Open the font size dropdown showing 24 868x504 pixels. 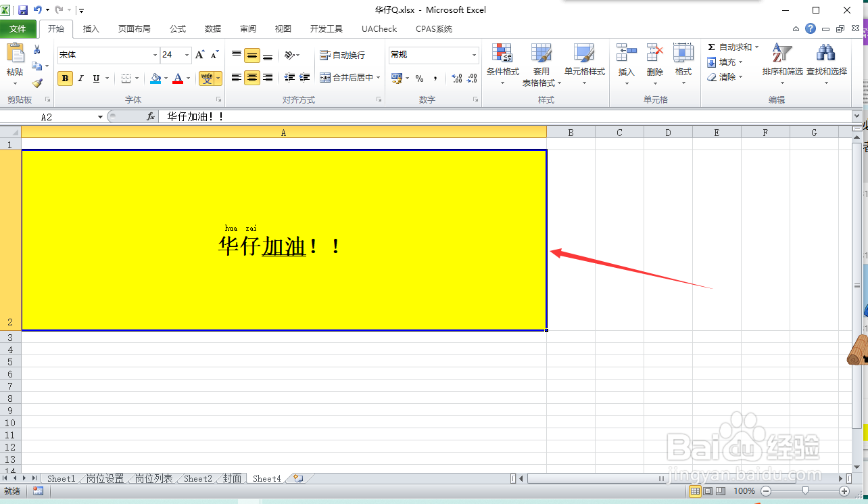(x=187, y=55)
